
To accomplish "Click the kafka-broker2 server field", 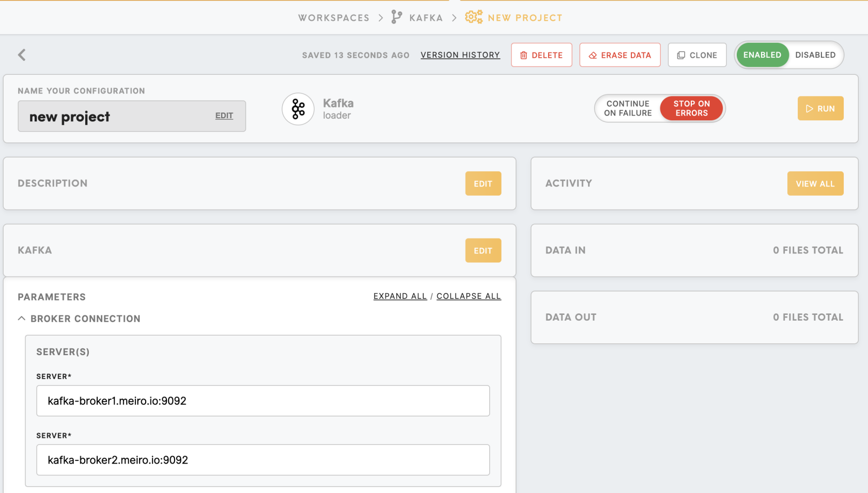I will pos(263,460).
